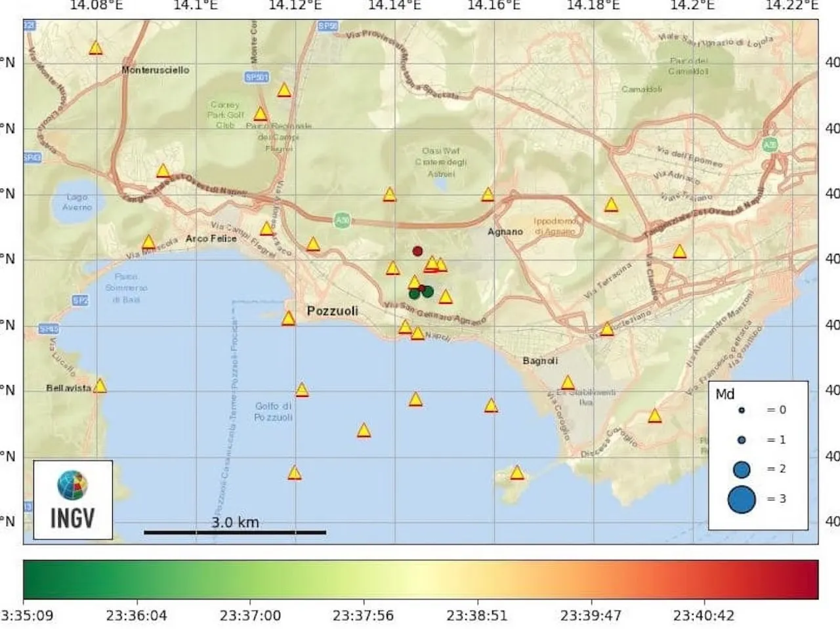Image resolution: width=840 pixels, height=629 pixels.
Task: Click the Md = 0 legend circle
Action: 742,410
